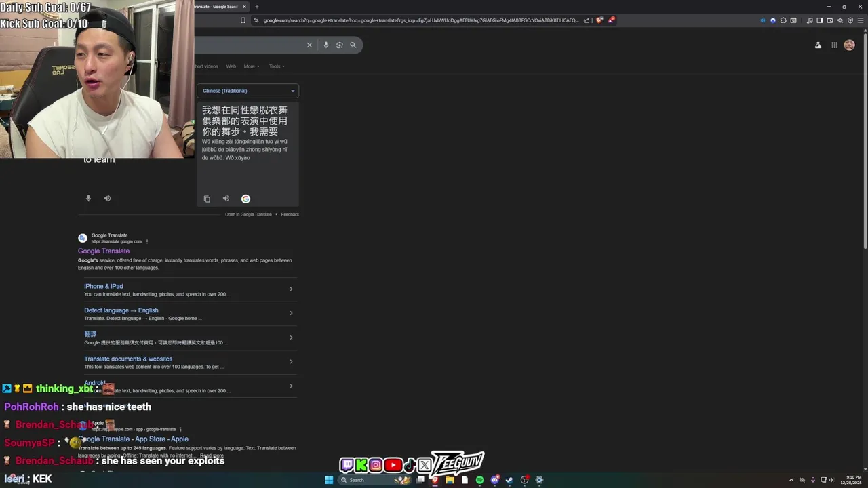Open more options for translate.google.com result
The width and height of the screenshot is (868, 488).
coord(147,241)
